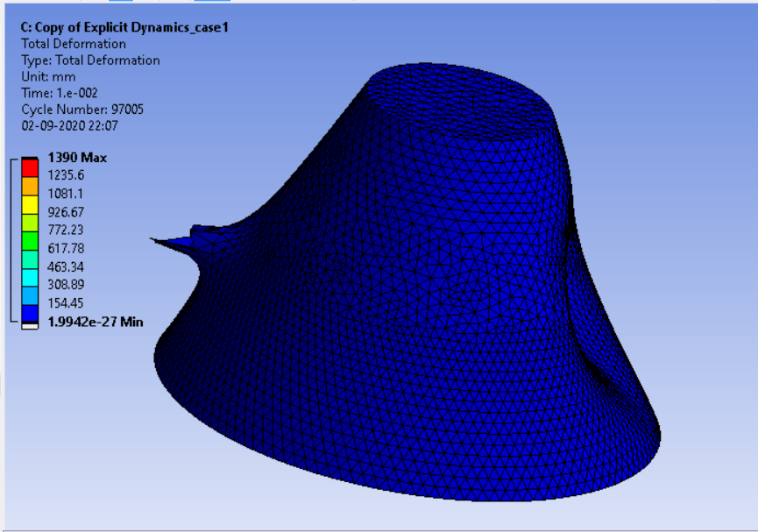Click the '463.34' legend value

click(x=66, y=267)
